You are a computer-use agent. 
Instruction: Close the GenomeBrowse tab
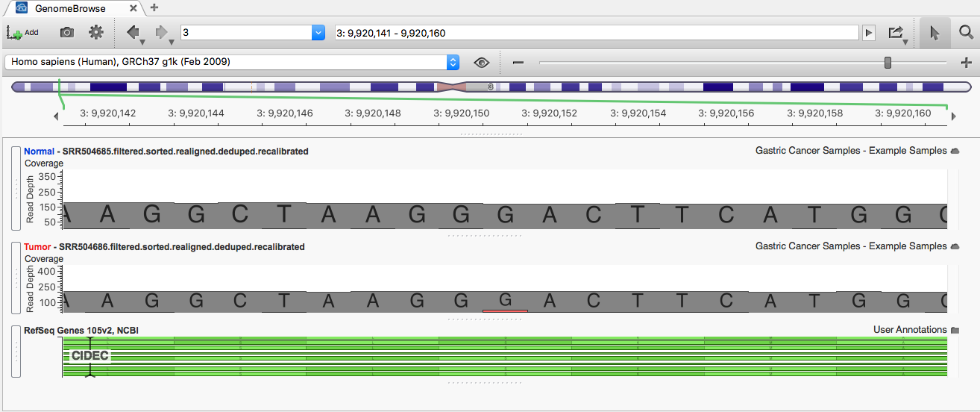point(133,8)
